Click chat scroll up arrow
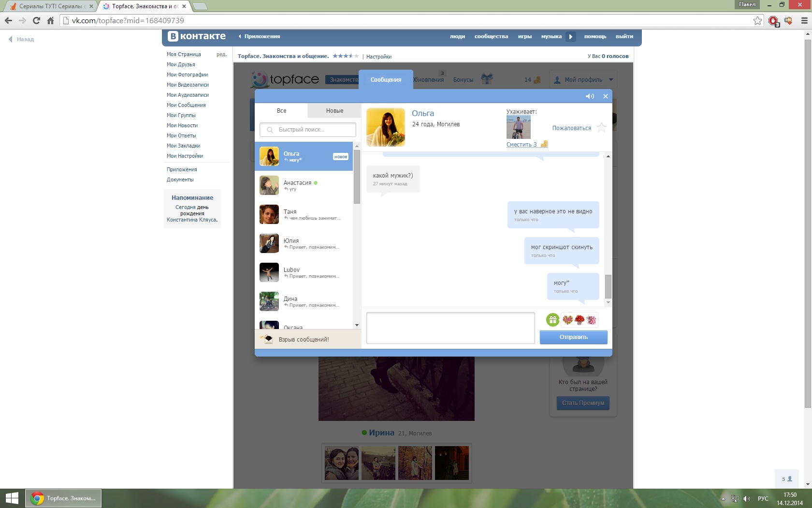This screenshot has height=508, width=812. click(x=608, y=156)
